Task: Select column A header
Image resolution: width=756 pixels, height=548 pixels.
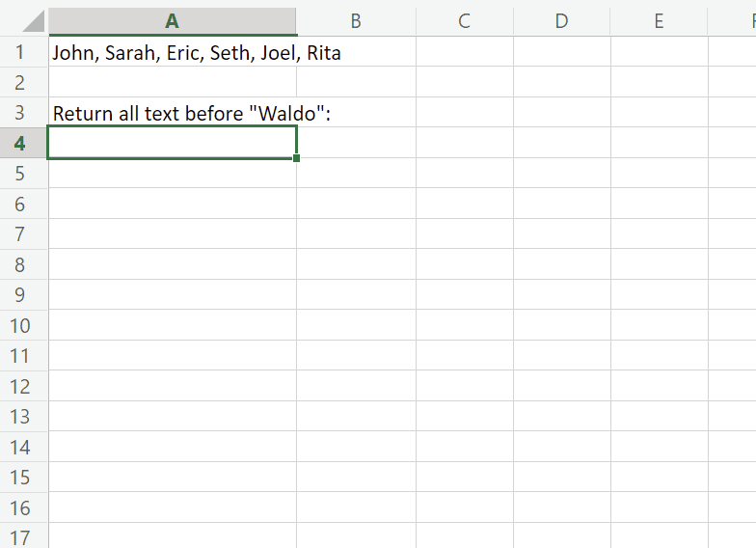Action: pyautogui.click(x=172, y=21)
